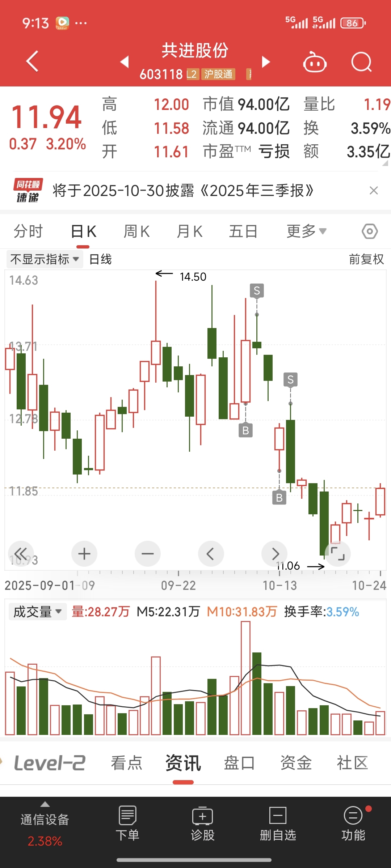Viewport: 391px width, 868px height.
Task: Jump to earliest data double-arrow icon
Action: [x=21, y=554]
